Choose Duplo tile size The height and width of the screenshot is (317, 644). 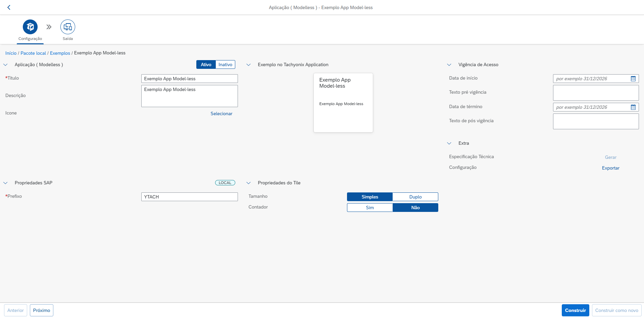415,197
